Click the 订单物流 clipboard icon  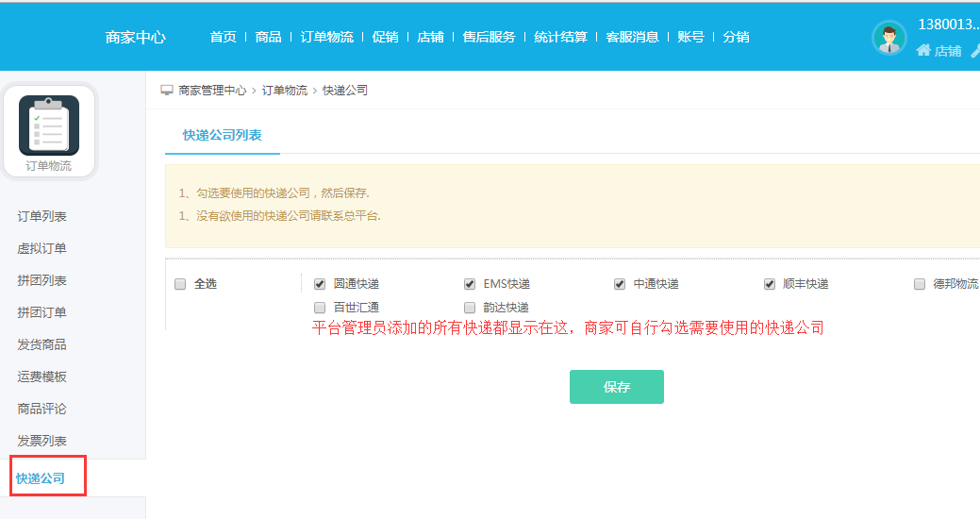[49, 126]
